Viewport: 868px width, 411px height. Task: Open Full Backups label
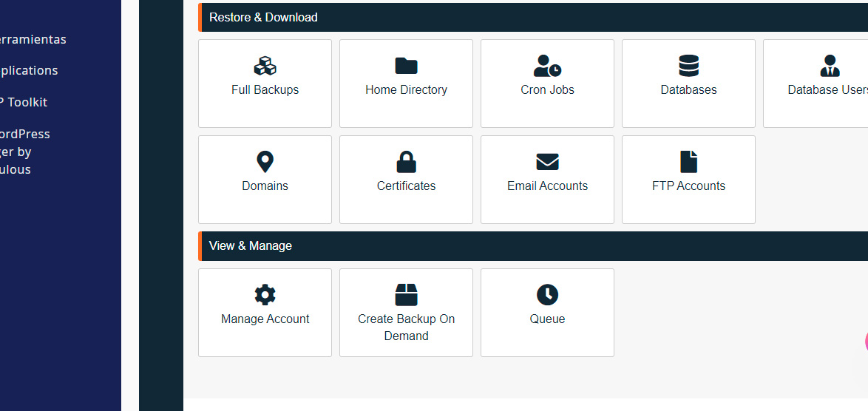coord(265,89)
